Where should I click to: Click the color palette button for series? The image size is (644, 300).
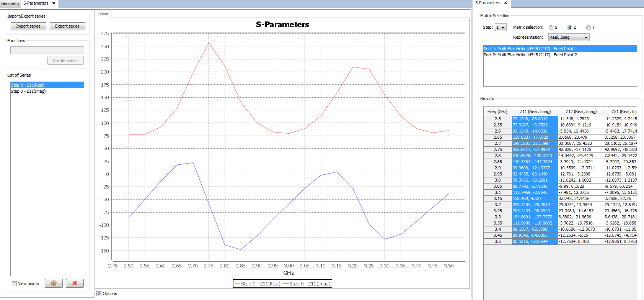pyautogui.click(x=54, y=283)
